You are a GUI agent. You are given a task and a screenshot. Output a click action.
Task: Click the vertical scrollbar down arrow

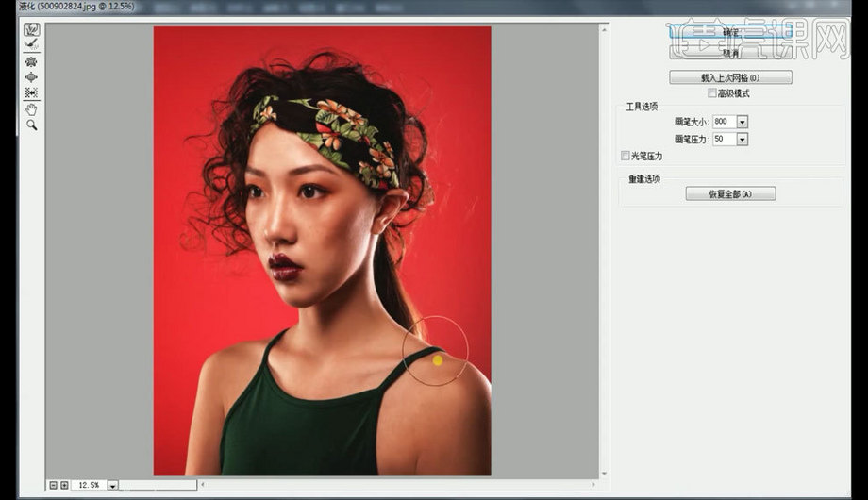pos(604,474)
